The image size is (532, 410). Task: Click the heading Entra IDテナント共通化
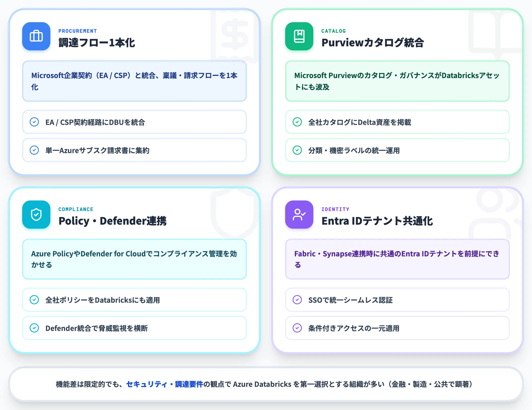(x=377, y=221)
